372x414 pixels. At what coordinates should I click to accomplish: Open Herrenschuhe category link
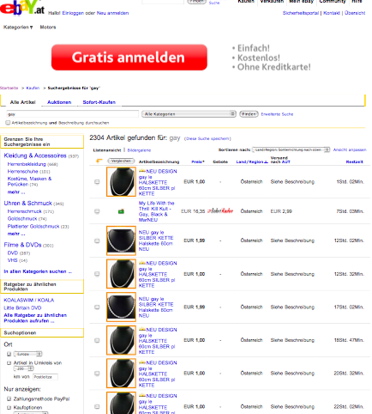[23, 171]
